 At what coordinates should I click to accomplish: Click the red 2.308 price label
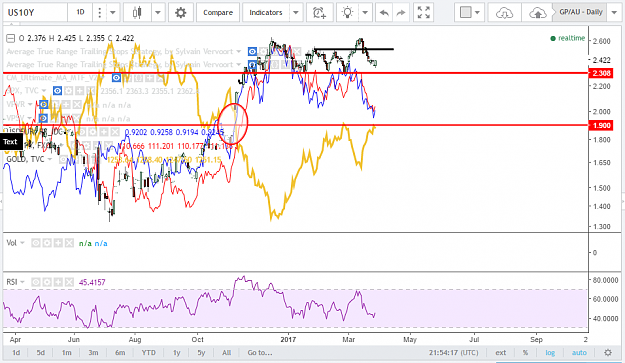pyautogui.click(x=601, y=73)
